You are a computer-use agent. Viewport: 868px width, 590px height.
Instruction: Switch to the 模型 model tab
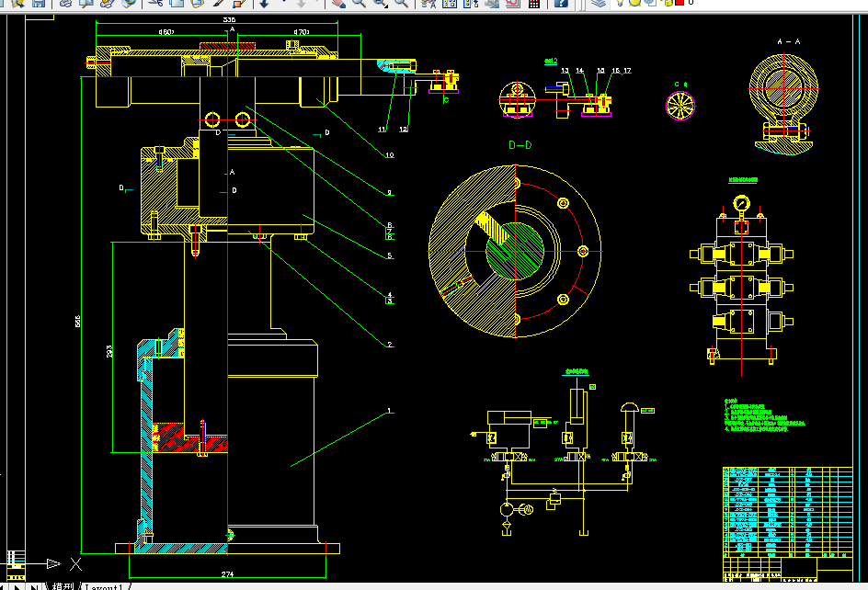tap(63, 586)
